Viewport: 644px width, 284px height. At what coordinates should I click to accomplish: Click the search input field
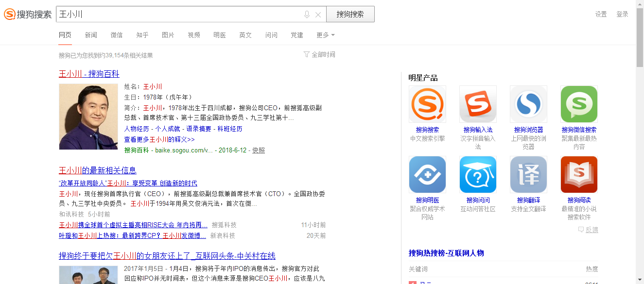[x=178, y=14]
